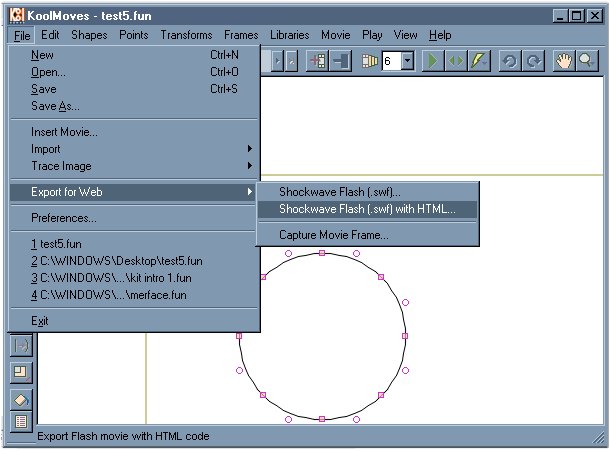Click the double green arrows play icon

tap(456, 61)
